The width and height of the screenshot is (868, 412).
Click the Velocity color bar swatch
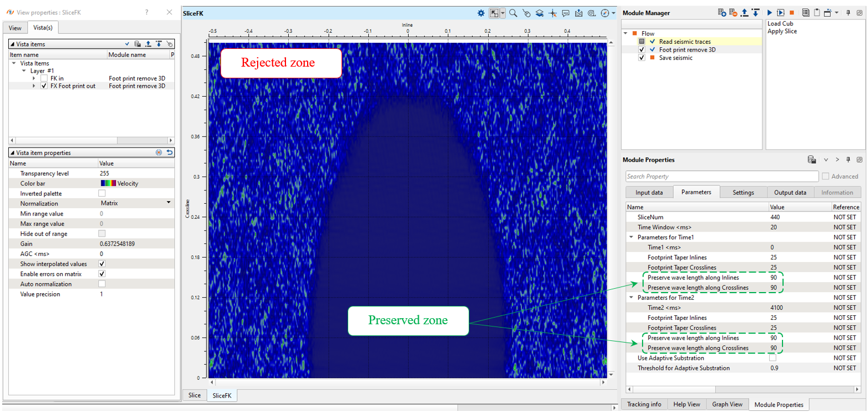108,183
